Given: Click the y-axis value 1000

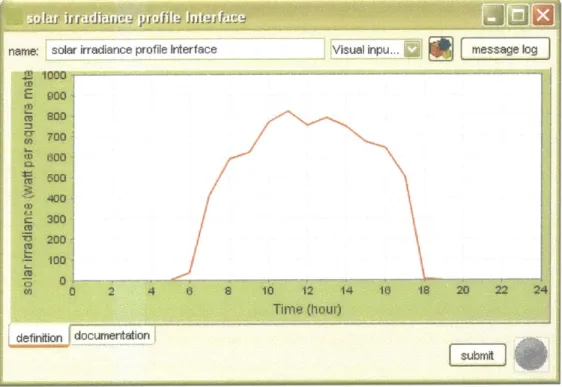Looking at the screenshot, I should [x=54, y=75].
